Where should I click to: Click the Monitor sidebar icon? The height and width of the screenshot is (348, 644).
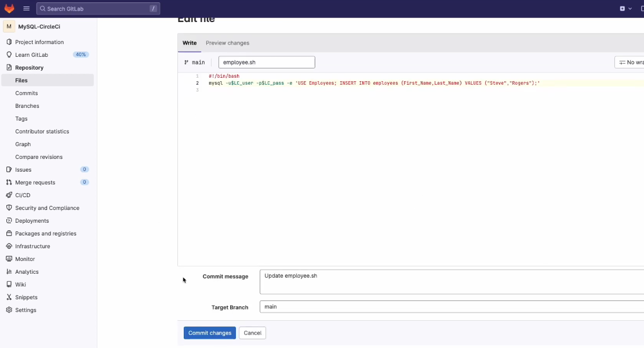coord(9,259)
